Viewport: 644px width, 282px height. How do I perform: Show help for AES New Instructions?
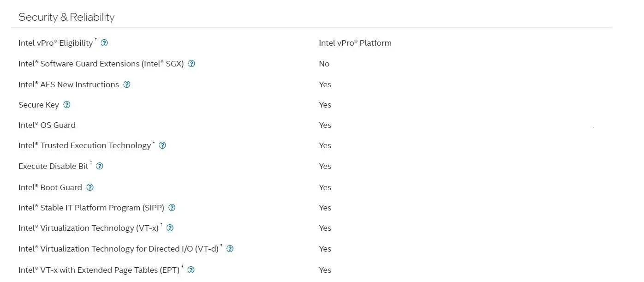pos(127,84)
